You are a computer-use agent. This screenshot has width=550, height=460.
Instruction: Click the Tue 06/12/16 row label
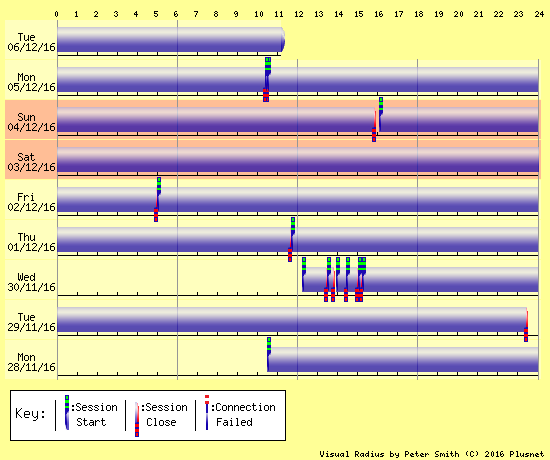(x=31, y=42)
